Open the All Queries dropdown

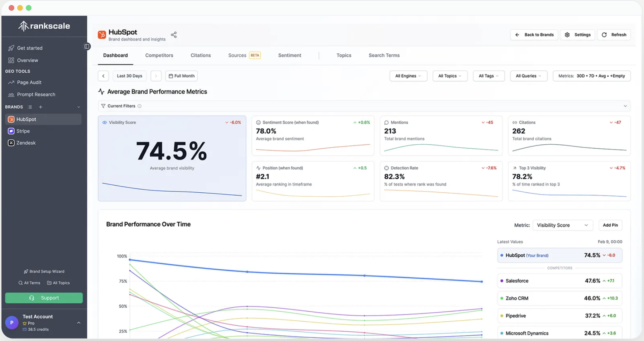click(x=529, y=76)
